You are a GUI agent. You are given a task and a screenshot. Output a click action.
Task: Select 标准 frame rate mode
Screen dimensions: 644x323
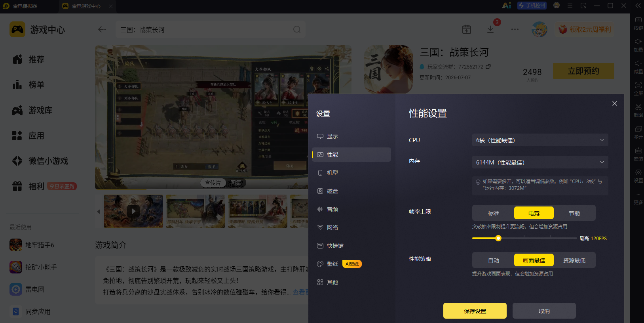pos(494,213)
